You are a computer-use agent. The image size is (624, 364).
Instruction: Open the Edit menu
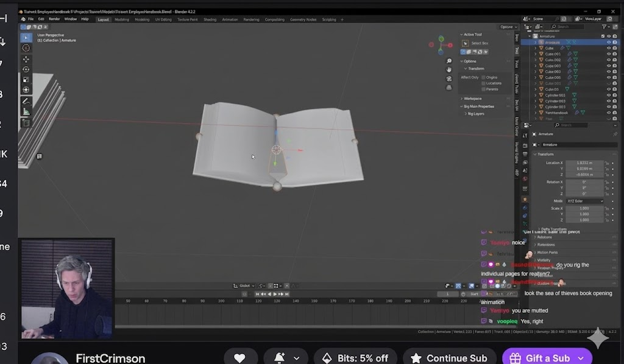pyautogui.click(x=41, y=19)
